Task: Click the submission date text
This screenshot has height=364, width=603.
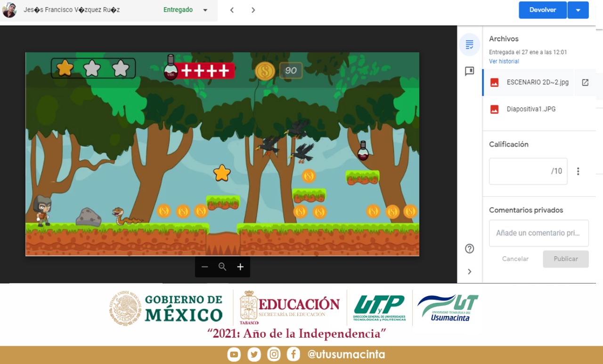Action: pos(528,52)
